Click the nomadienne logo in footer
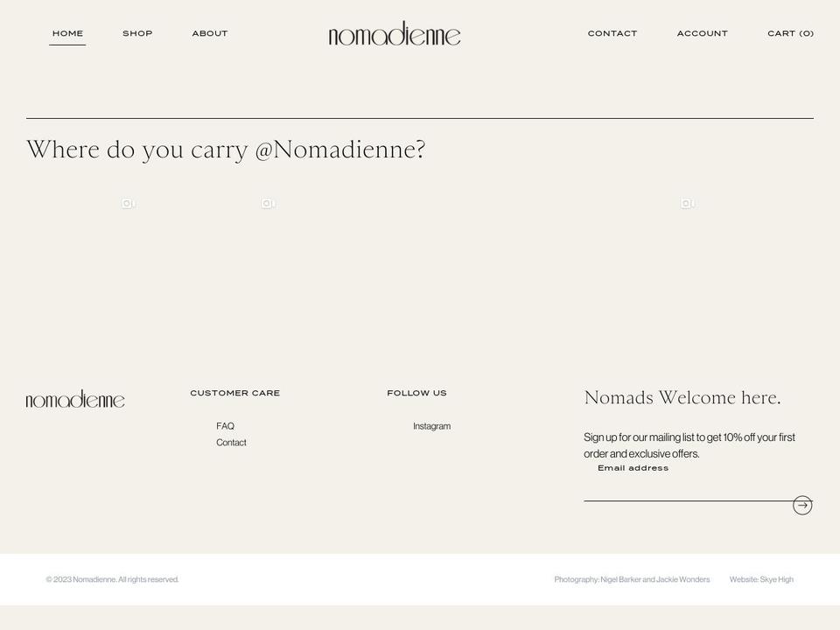The image size is (840, 630). click(75, 399)
